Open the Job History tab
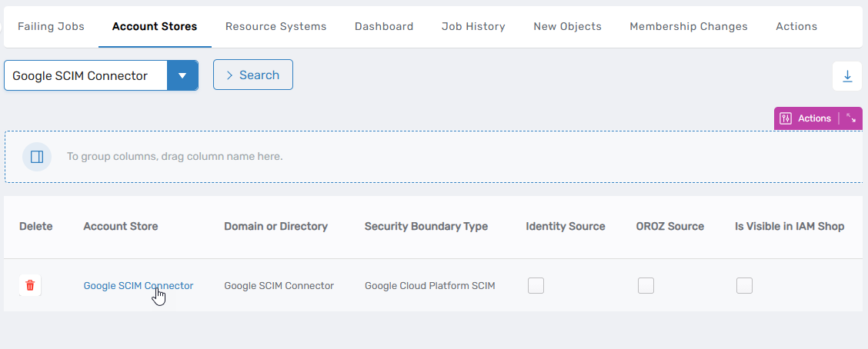This screenshot has height=349, width=868. click(473, 26)
